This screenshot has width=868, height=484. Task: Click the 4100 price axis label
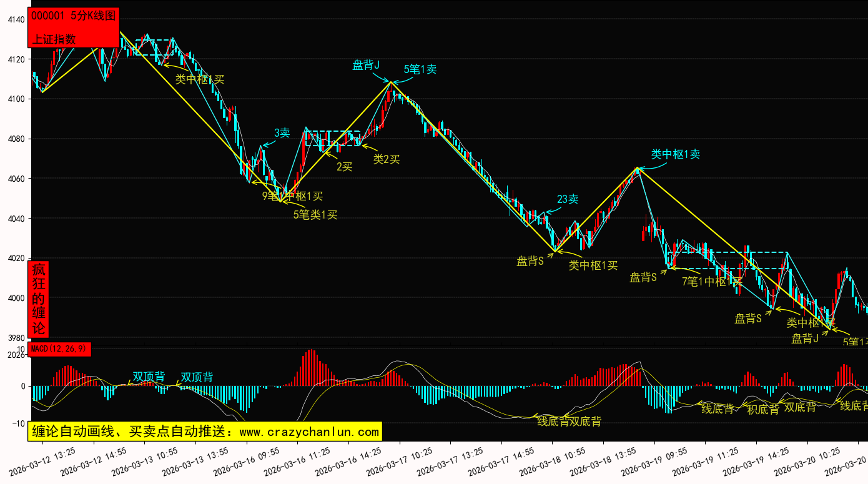pos(16,99)
